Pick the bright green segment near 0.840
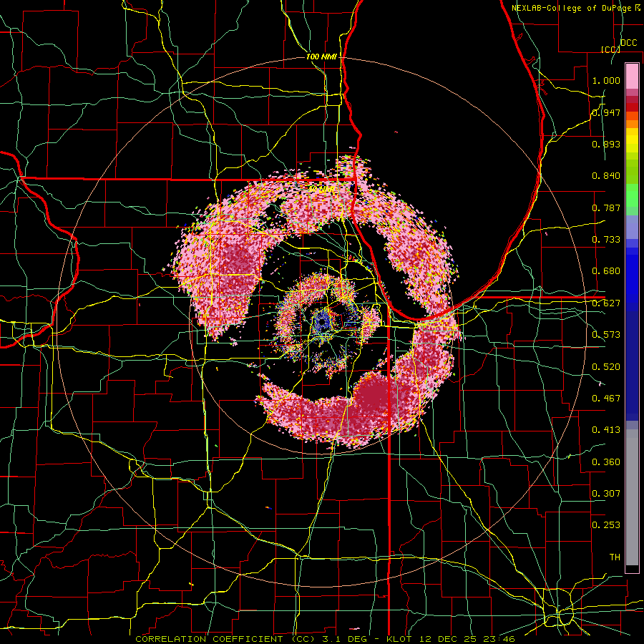The width and height of the screenshot is (644, 644). 632,195
